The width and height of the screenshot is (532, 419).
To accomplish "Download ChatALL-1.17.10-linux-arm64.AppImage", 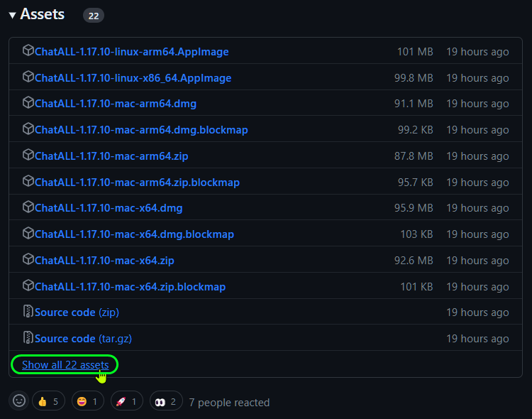I will pos(131,52).
